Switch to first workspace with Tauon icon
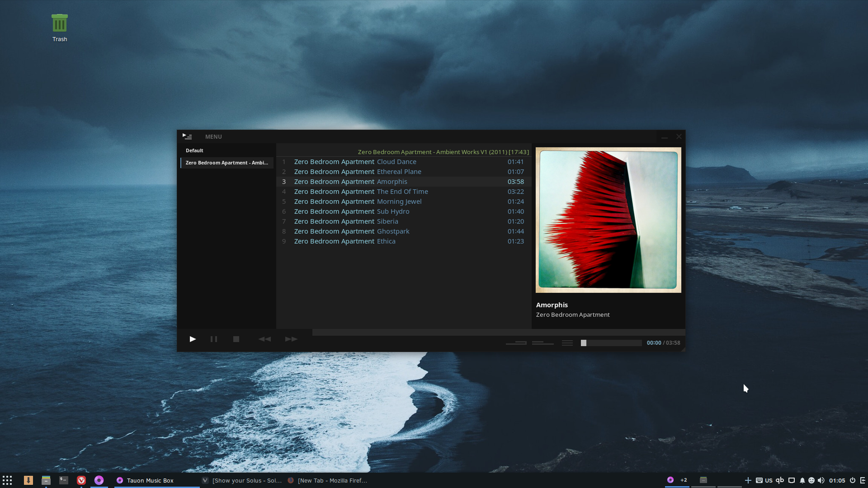The image size is (868, 488). pos(670,480)
